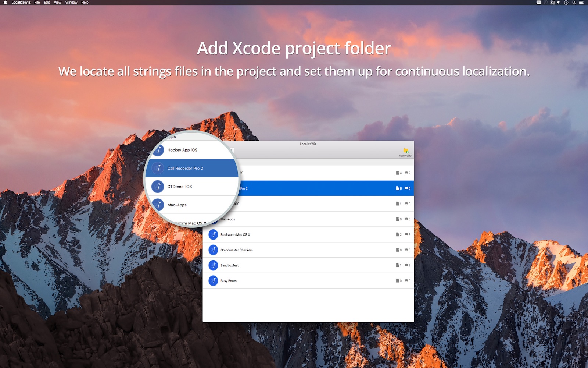
Task: Open Notification Center from the menu bar
Action: click(581, 3)
